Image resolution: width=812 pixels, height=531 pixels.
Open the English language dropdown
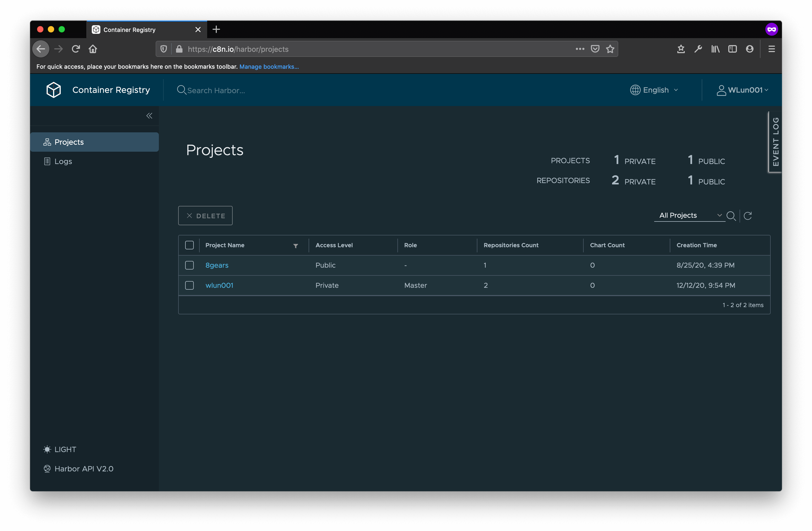tap(654, 90)
